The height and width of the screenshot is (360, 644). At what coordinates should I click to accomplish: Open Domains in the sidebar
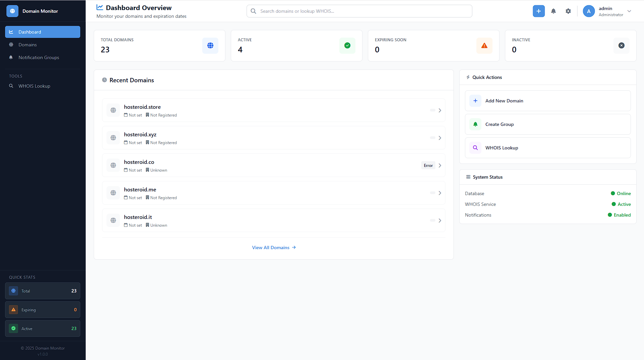coord(28,45)
